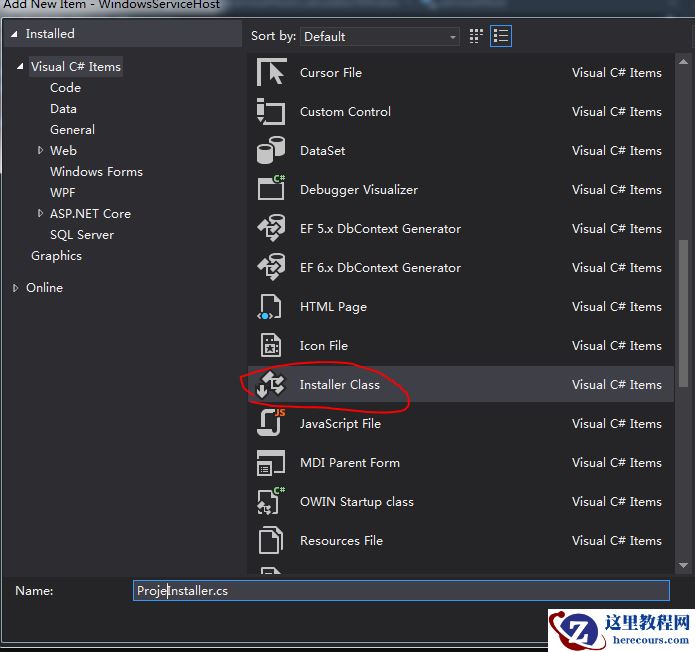
Task: Select the Visual C# Items category
Action: click(x=76, y=66)
